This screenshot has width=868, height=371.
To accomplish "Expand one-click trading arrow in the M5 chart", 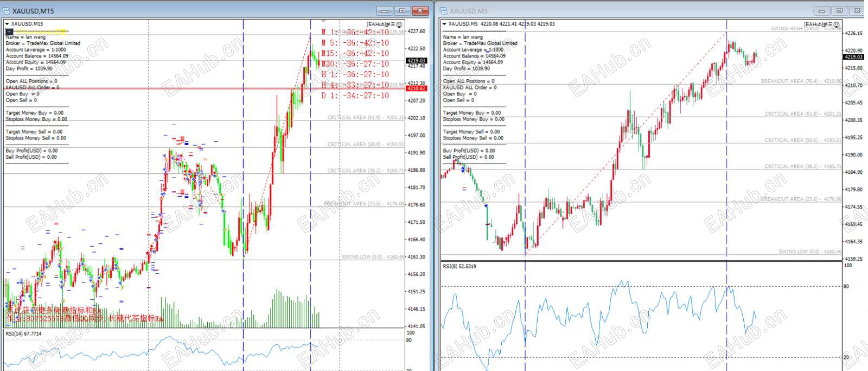I will (x=444, y=24).
